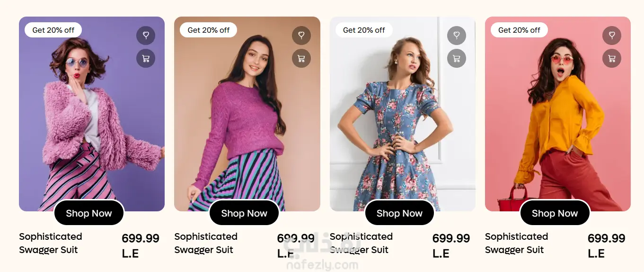Open Sophisticated Swagger Suit title under first card
The width and height of the screenshot is (644, 272).
point(51,243)
